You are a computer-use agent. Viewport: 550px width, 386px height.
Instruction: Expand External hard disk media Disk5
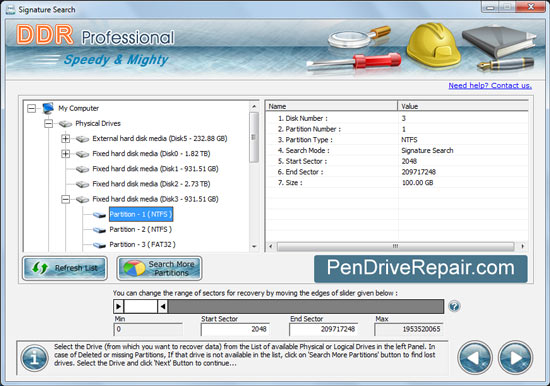point(65,139)
